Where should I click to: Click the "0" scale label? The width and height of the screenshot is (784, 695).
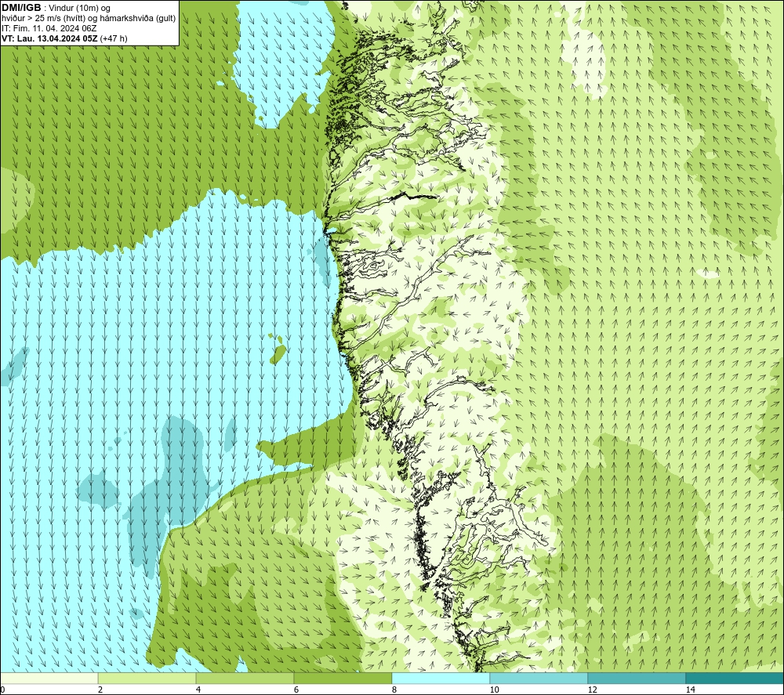tap(2, 690)
